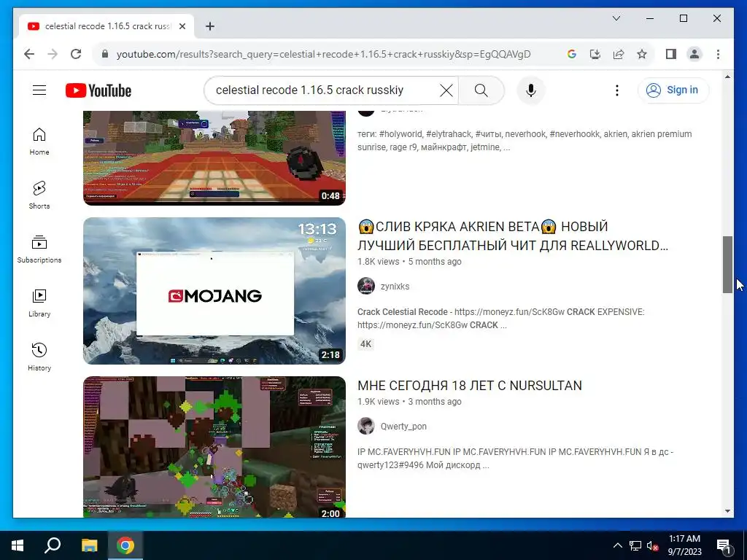Open the tab search chevron
Image resolution: width=747 pixels, height=560 pixels.
pos(616,18)
